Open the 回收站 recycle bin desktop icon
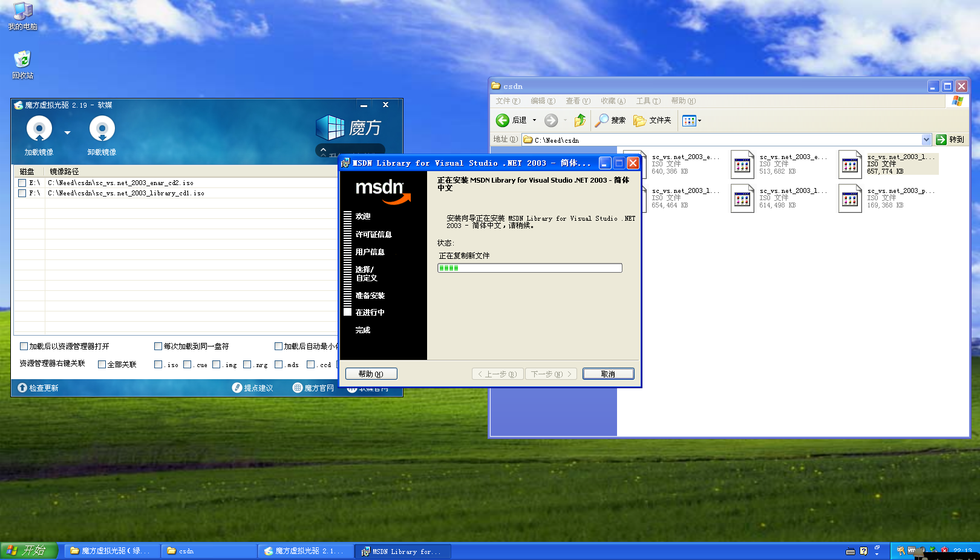The image size is (980, 560). tap(23, 65)
